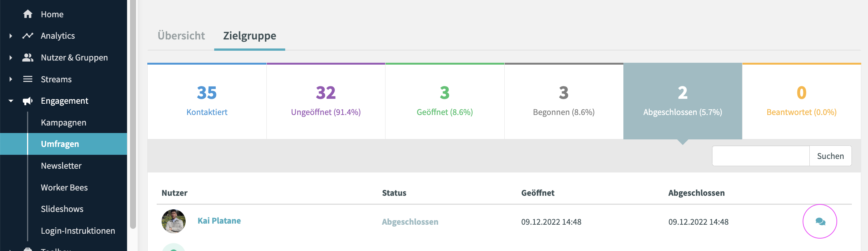Click Kai Platane's profile picture
This screenshot has height=251, width=868.
(174, 221)
